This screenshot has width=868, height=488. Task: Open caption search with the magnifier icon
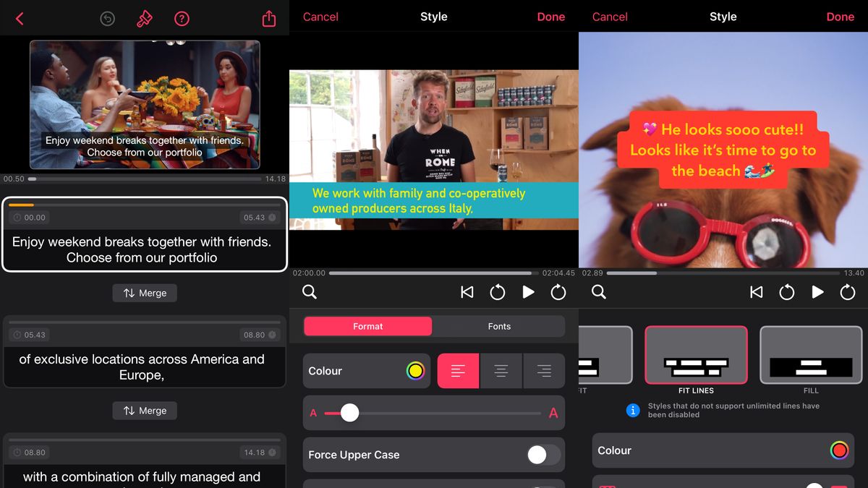coord(310,292)
